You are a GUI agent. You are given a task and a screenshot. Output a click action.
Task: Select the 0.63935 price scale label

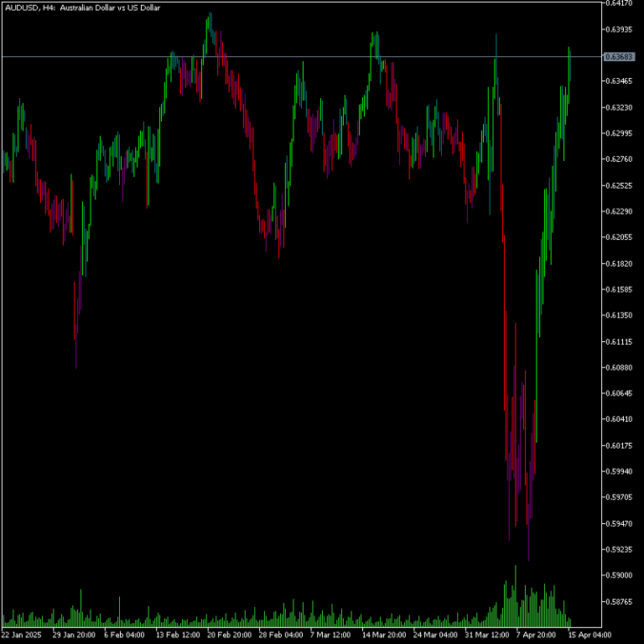[x=618, y=29]
